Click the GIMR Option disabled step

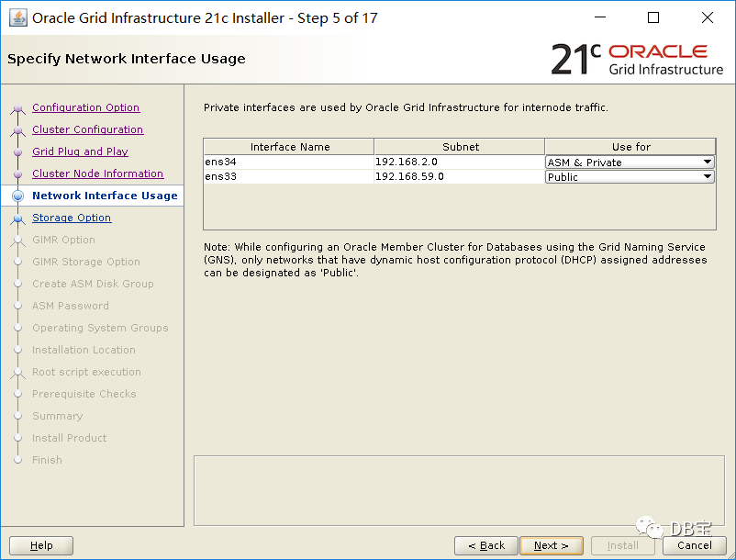tap(64, 240)
